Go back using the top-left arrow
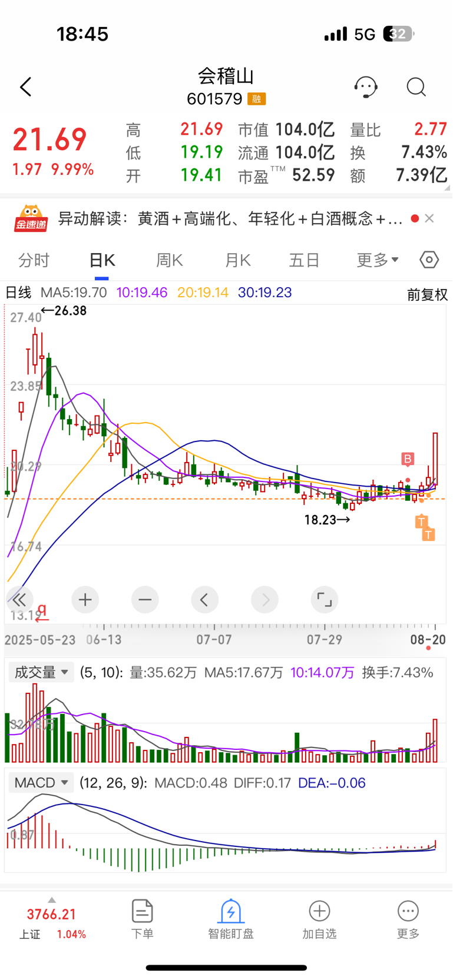453x980 pixels. (25, 87)
